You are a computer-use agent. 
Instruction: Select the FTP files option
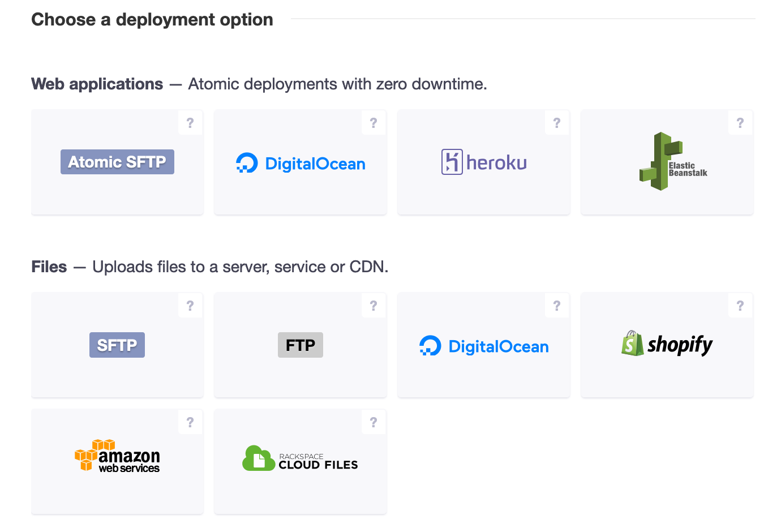click(x=301, y=345)
